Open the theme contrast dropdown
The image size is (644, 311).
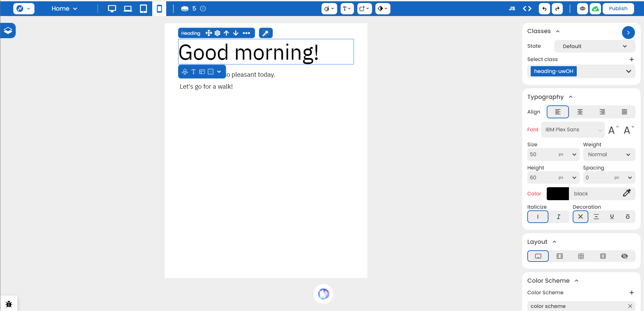[383, 9]
